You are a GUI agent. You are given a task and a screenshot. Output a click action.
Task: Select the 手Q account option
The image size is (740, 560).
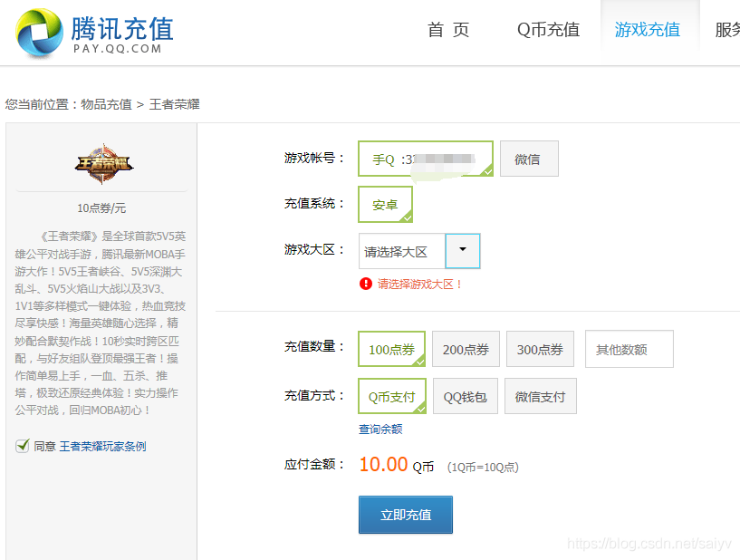tap(426, 159)
